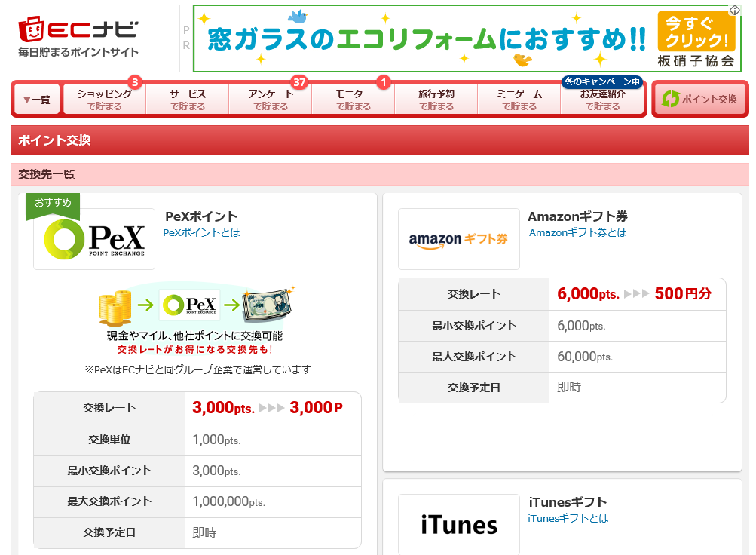The height and width of the screenshot is (555, 756).
Task: Open the ショッピングで貯まる menu
Action: tap(105, 100)
